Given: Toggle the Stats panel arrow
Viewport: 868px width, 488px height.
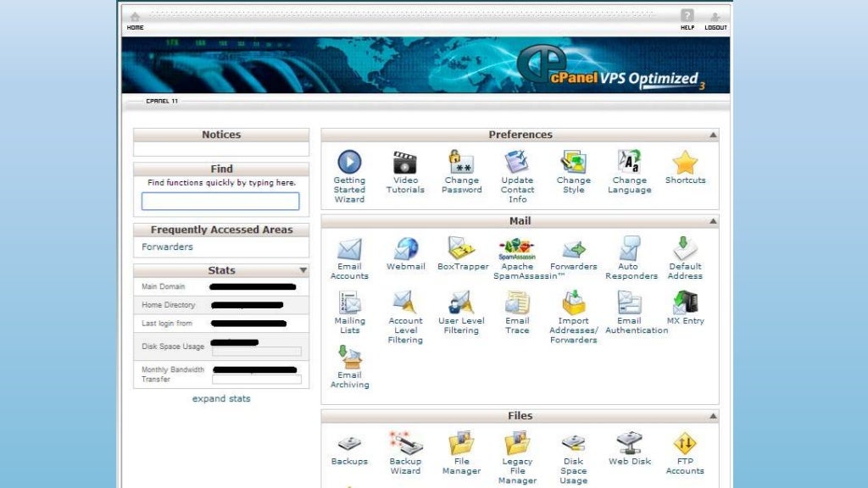Looking at the screenshot, I should click(x=303, y=270).
